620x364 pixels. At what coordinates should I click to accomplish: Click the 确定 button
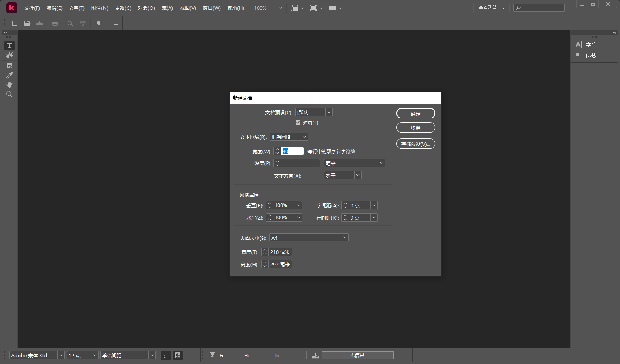pos(415,114)
